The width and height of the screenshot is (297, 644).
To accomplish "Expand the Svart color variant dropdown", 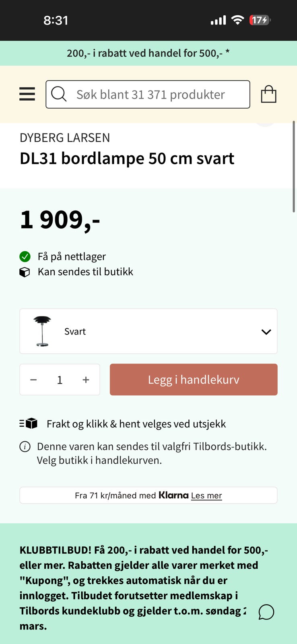I will (148, 331).
